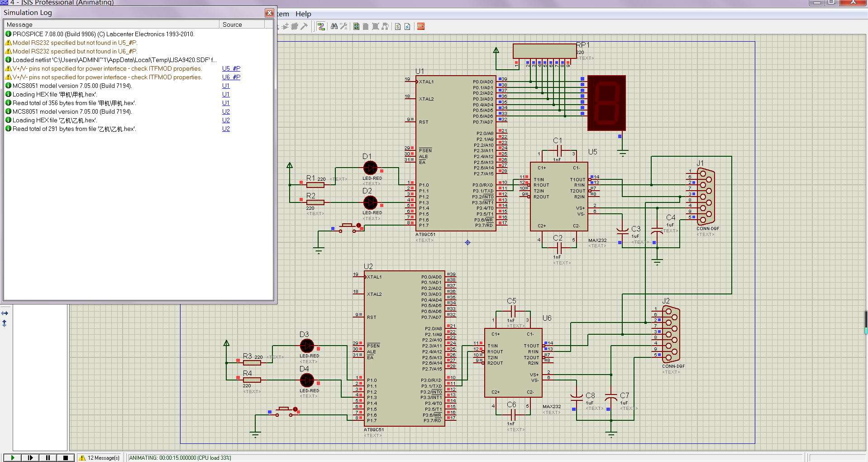Open the Help menu
Viewport: 868px width, 462px height.
tap(303, 14)
